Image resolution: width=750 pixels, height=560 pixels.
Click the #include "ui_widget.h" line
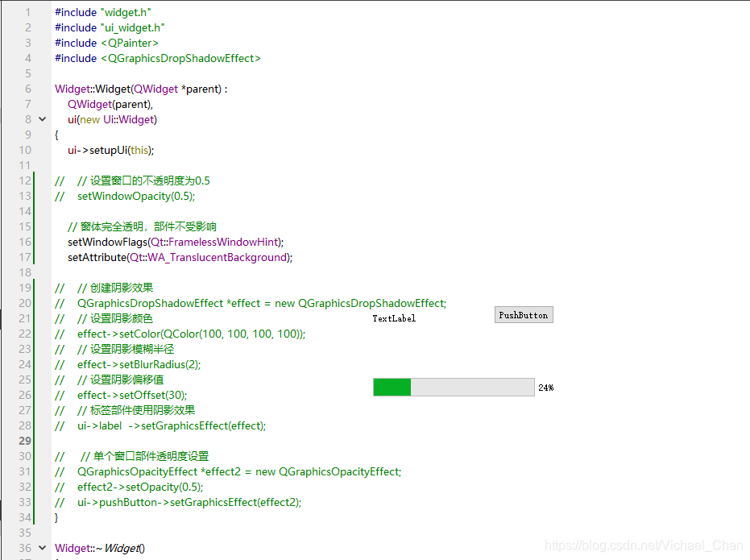click(110, 27)
